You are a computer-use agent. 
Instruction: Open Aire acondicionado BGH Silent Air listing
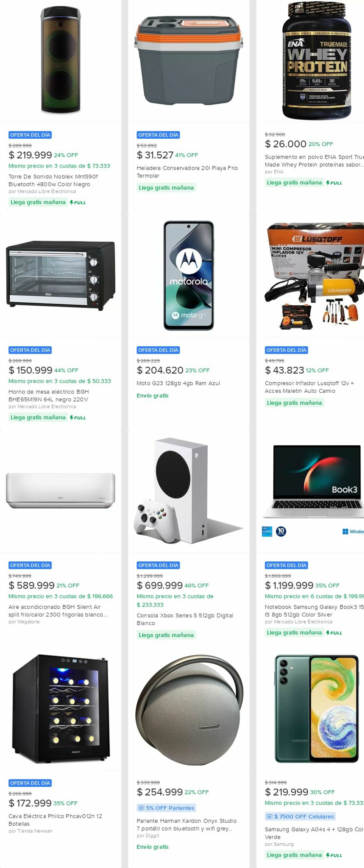pyautogui.click(x=58, y=611)
